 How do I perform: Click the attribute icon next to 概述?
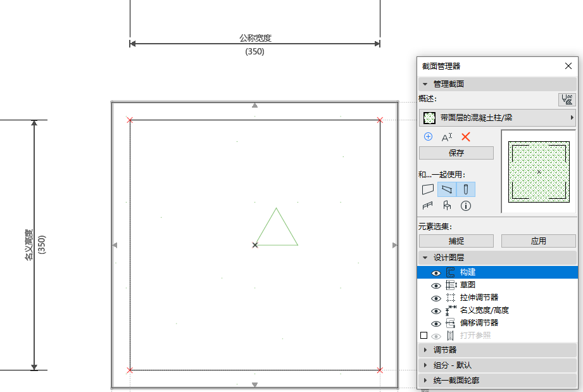567,99
